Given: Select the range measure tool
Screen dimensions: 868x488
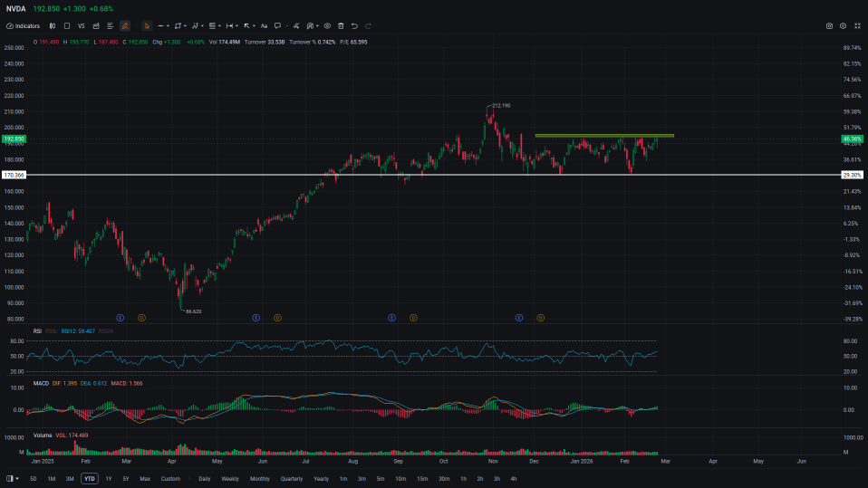Looking at the screenshot, I should (x=229, y=26).
